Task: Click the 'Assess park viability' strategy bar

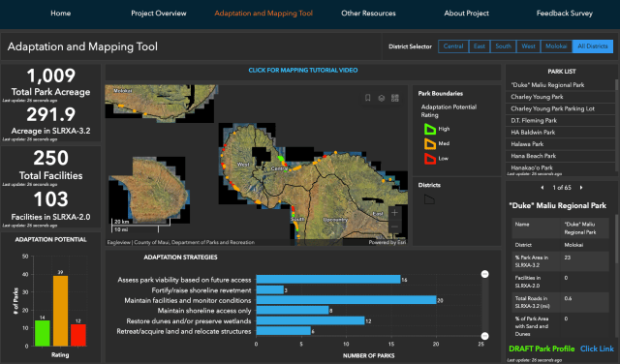Action: [328, 280]
